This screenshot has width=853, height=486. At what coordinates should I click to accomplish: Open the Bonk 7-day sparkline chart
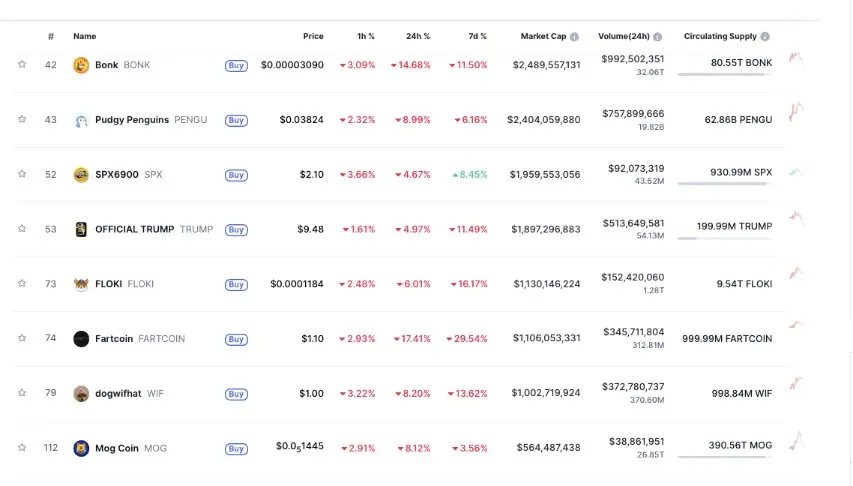tap(797, 60)
